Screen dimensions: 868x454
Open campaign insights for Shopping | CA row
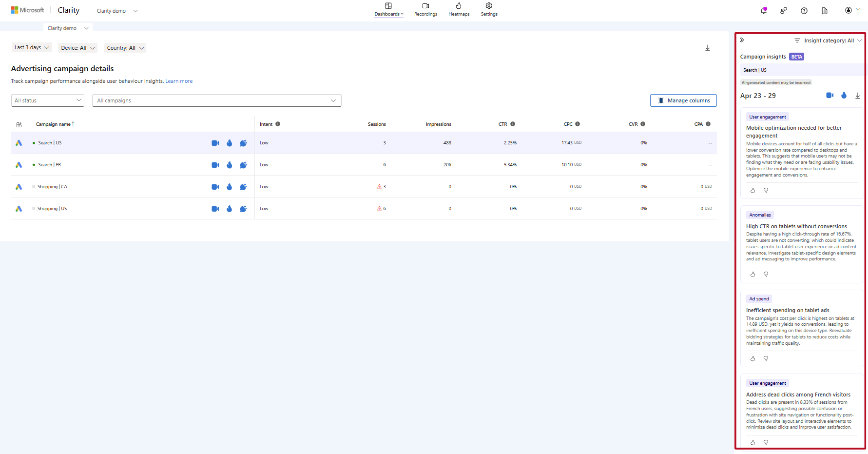[243, 187]
